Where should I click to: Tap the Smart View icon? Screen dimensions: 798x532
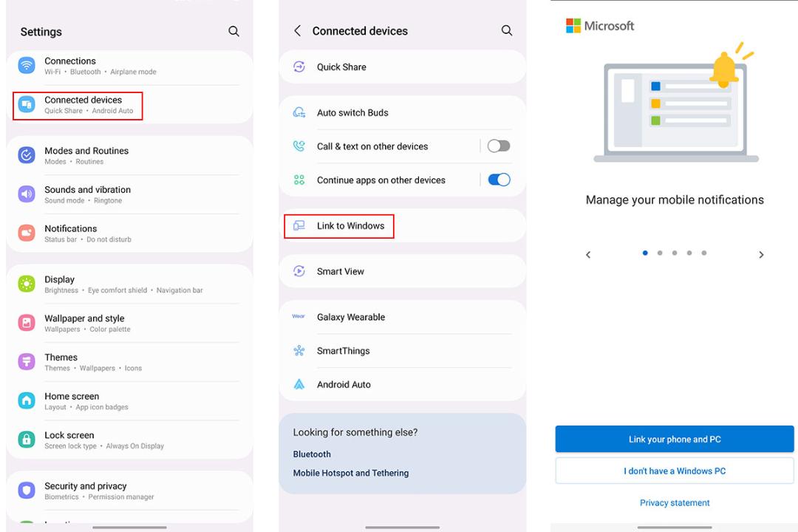[299, 271]
